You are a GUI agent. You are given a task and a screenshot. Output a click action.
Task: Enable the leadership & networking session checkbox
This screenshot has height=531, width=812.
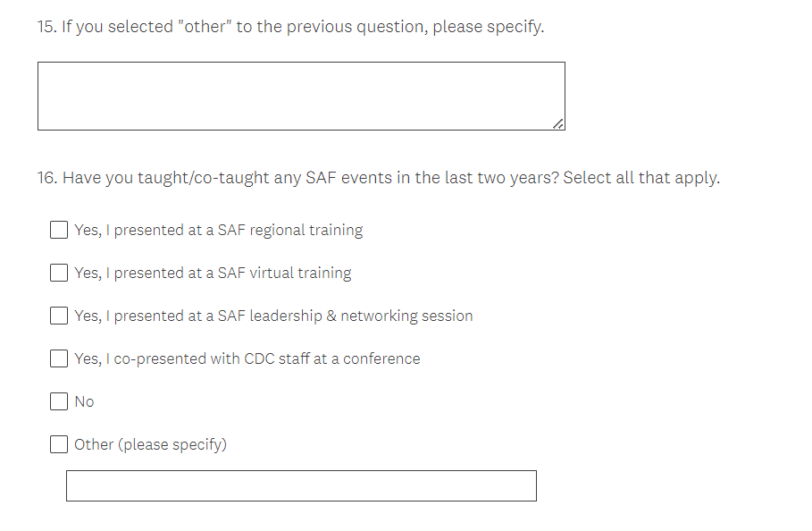pos(59,316)
